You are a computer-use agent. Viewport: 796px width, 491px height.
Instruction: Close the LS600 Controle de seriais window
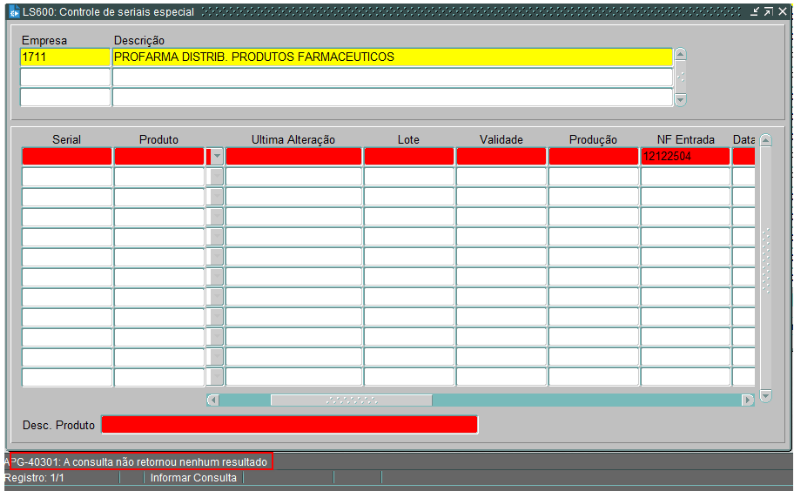tap(783, 11)
